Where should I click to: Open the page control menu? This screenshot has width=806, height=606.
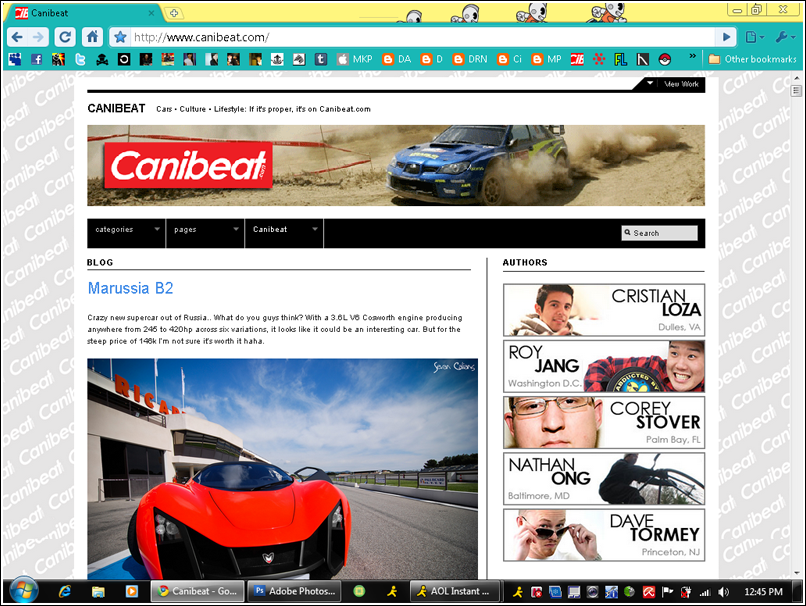click(x=754, y=37)
